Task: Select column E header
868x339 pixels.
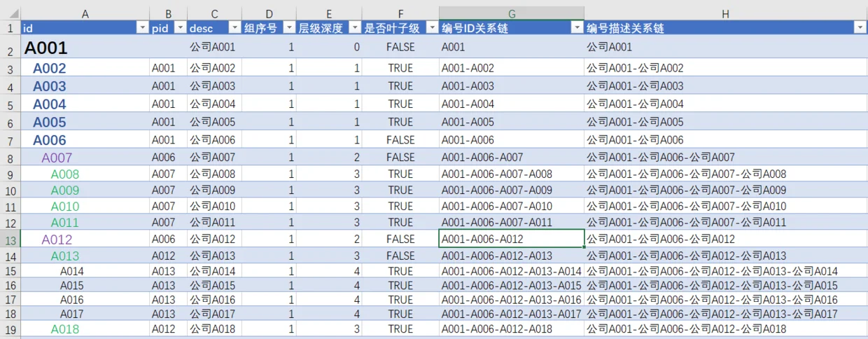Action: click(x=329, y=13)
